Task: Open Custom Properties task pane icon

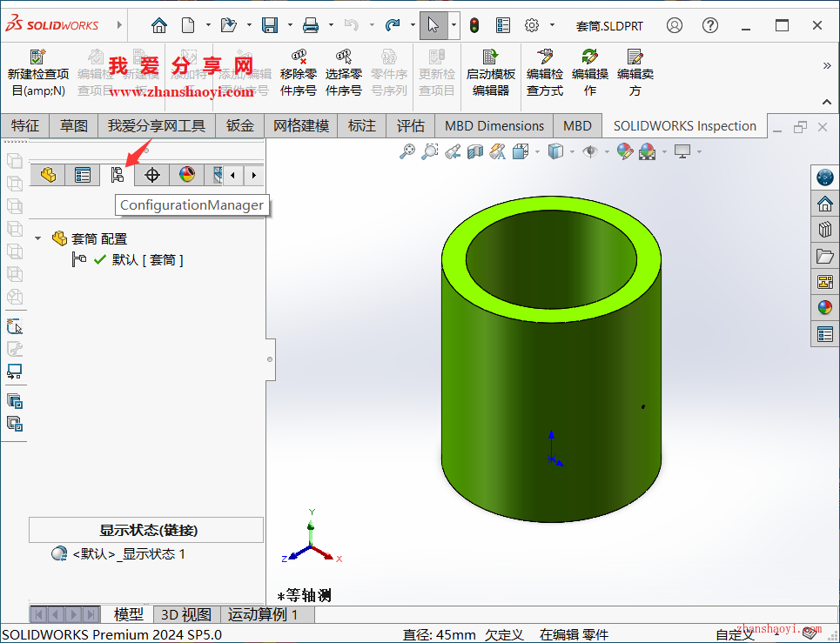Action: (825, 334)
